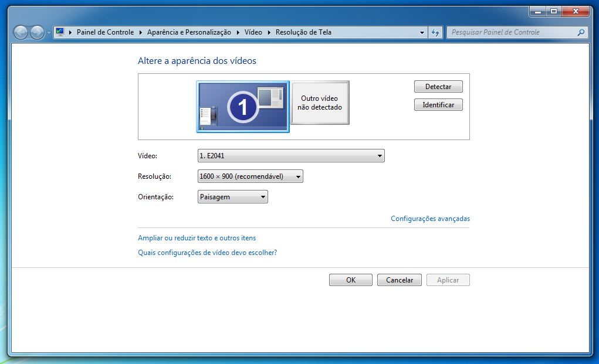Open address bar history dropdown

(422, 33)
